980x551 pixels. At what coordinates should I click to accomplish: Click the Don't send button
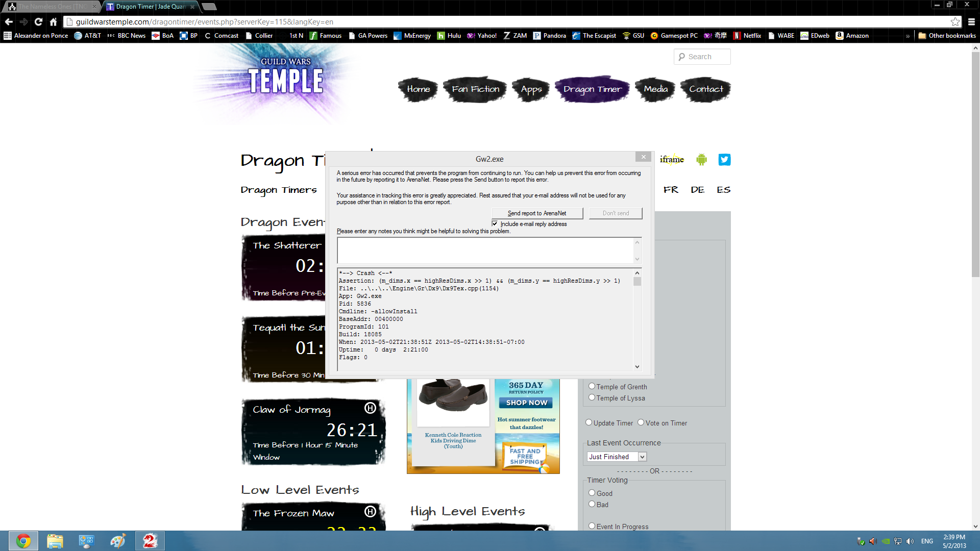tap(616, 213)
